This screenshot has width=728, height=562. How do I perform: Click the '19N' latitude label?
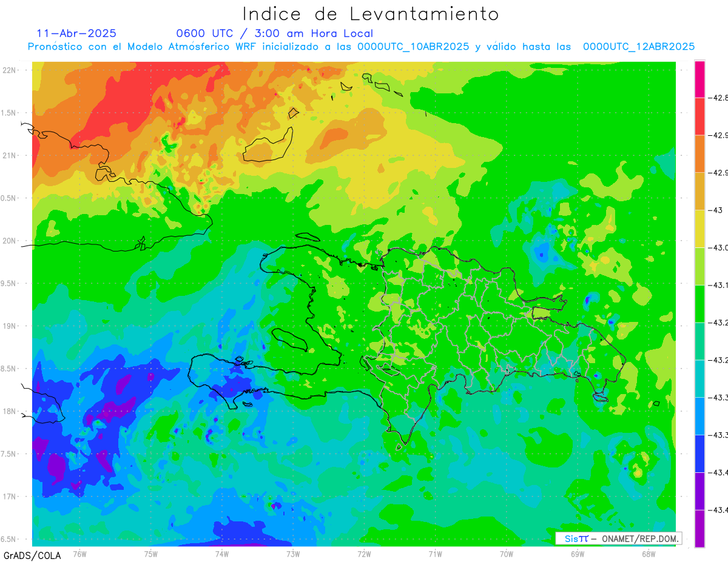(10, 326)
